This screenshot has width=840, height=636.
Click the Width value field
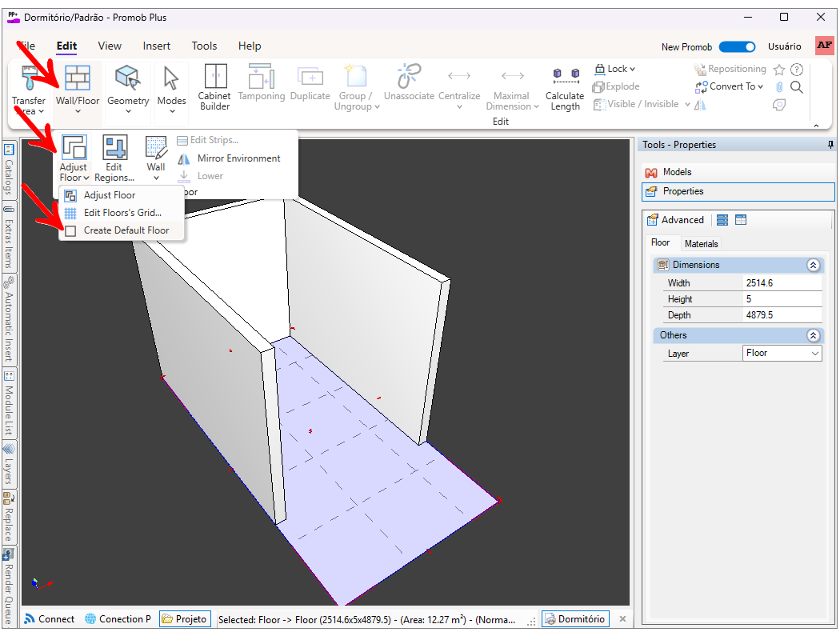[x=782, y=283]
